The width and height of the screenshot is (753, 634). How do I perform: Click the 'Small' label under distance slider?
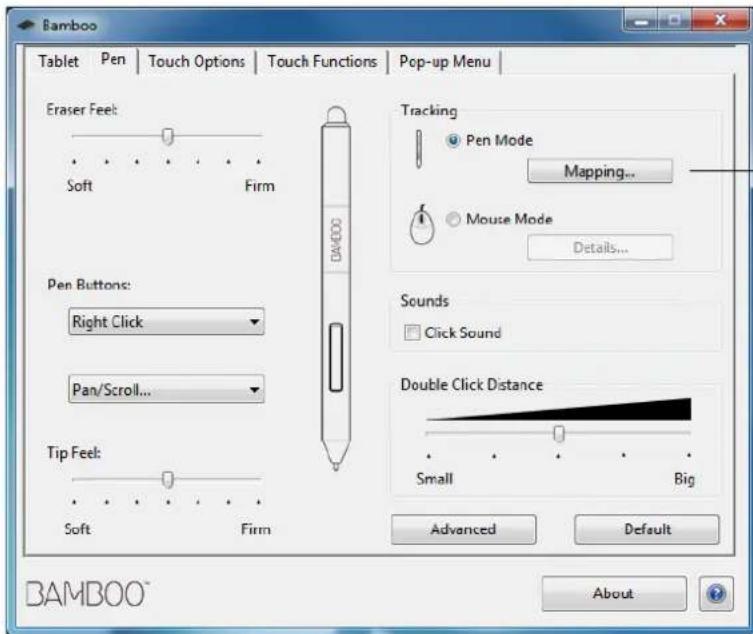click(x=435, y=478)
